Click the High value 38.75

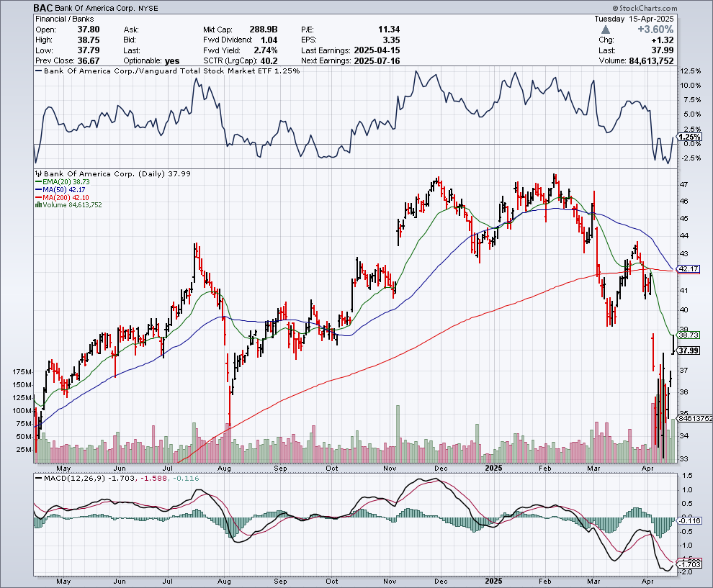tap(88, 40)
